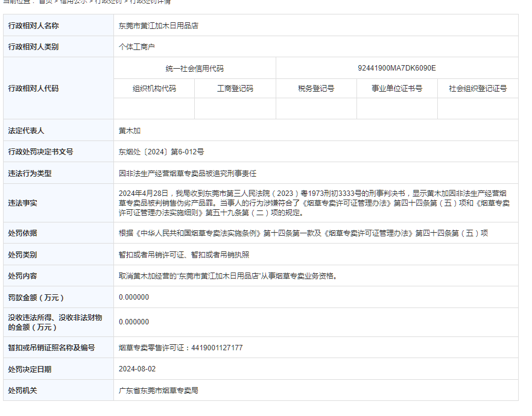Click the 处罚机关 label
This screenshot has width=532, height=416.
22,390
